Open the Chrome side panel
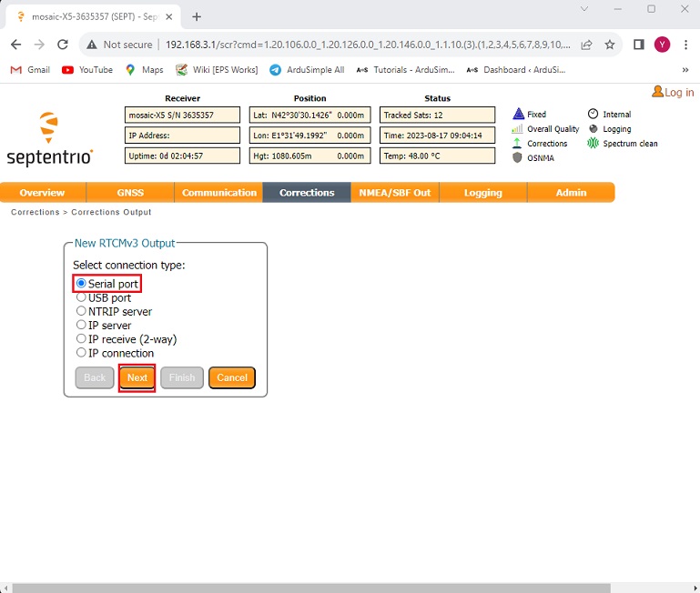700x593 pixels. click(639, 45)
